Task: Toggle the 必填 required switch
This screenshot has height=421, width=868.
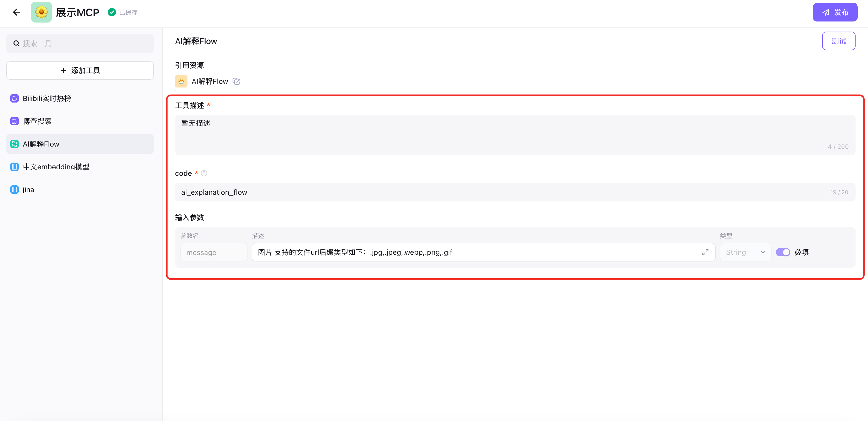Action: (x=782, y=252)
